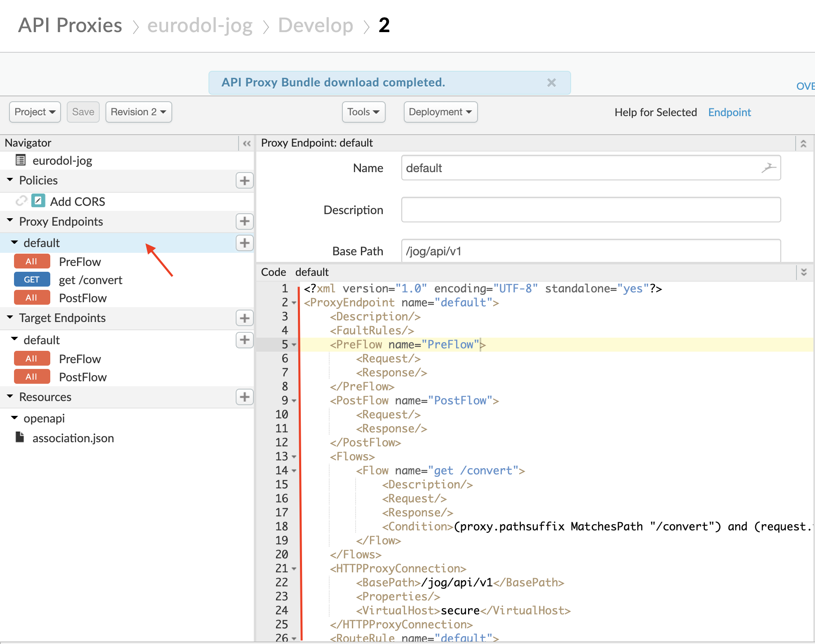Go to Develop breadcrumb
This screenshot has width=815, height=644.
pos(316,25)
